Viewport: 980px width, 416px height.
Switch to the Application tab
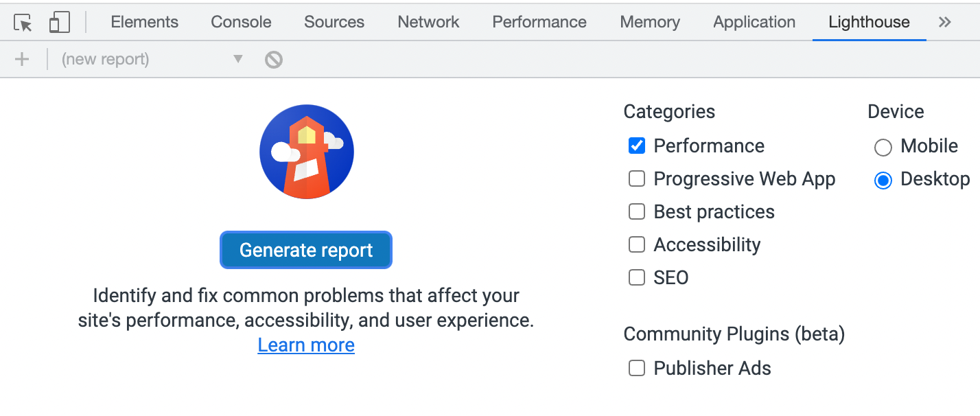pos(754,22)
